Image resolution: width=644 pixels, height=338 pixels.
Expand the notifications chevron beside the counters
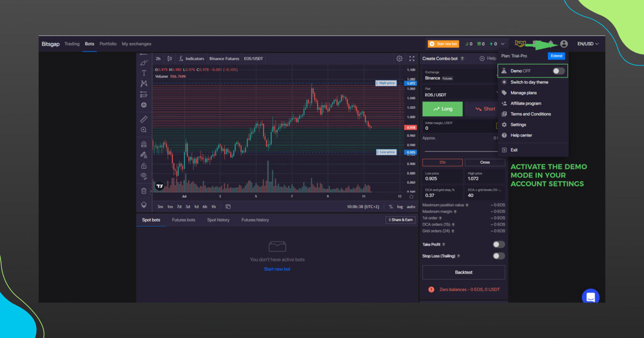[503, 44]
